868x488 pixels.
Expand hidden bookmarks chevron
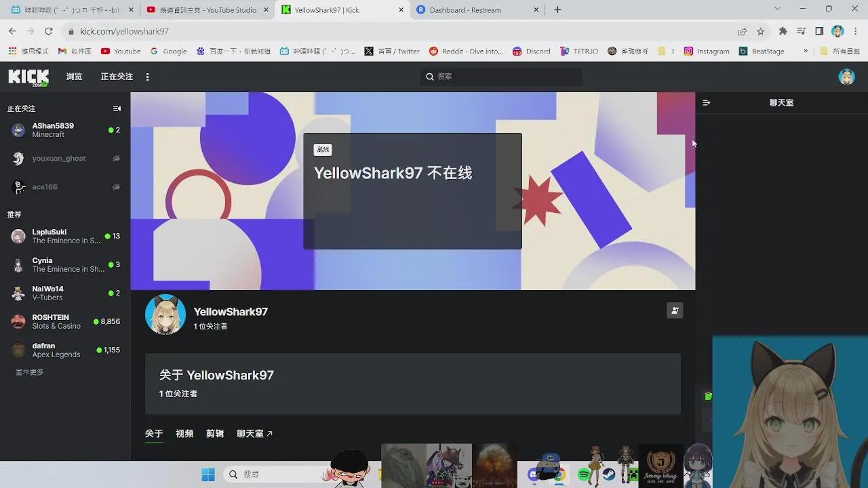[x=806, y=51]
